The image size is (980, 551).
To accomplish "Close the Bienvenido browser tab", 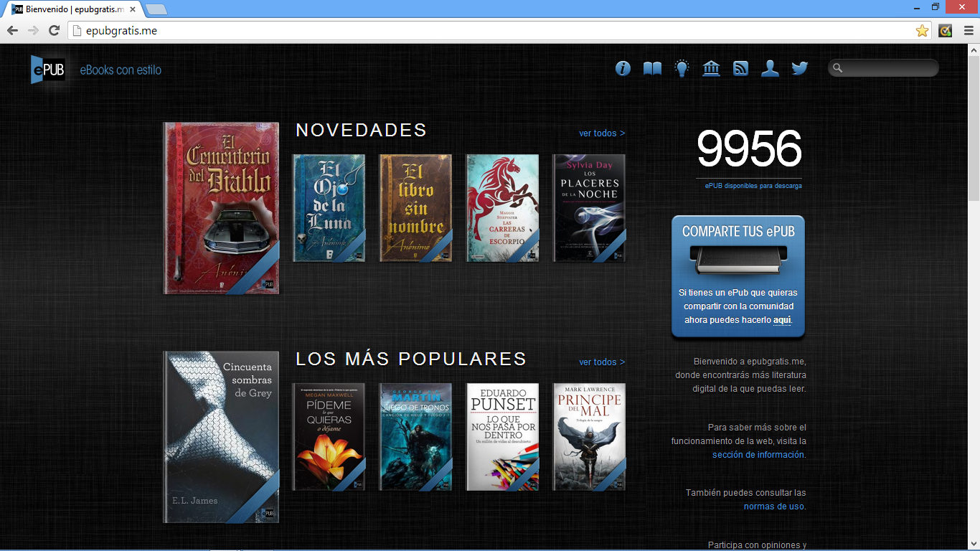I will coord(133,10).
